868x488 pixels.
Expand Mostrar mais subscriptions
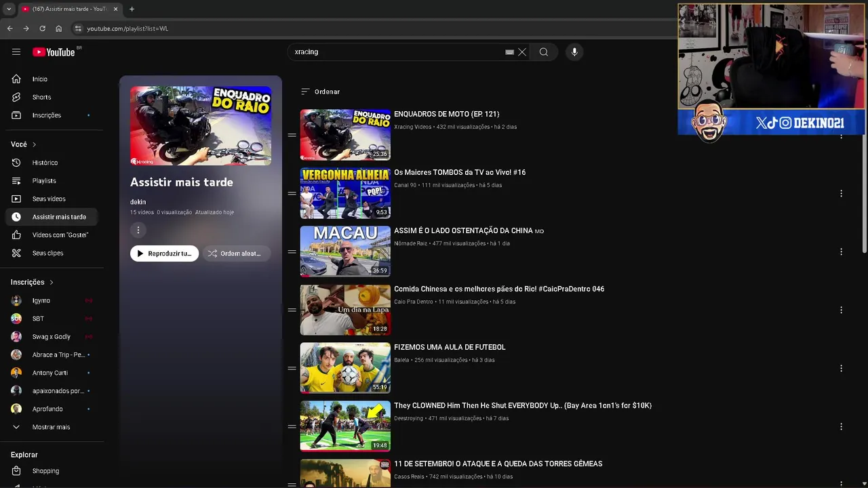point(53,427)
